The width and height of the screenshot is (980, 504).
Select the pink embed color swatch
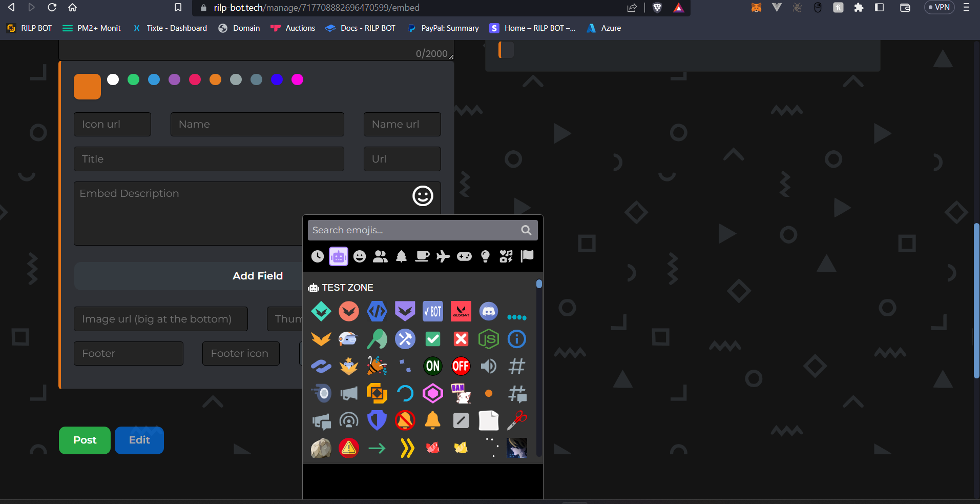pyautogui.click(x=297, y=79)
